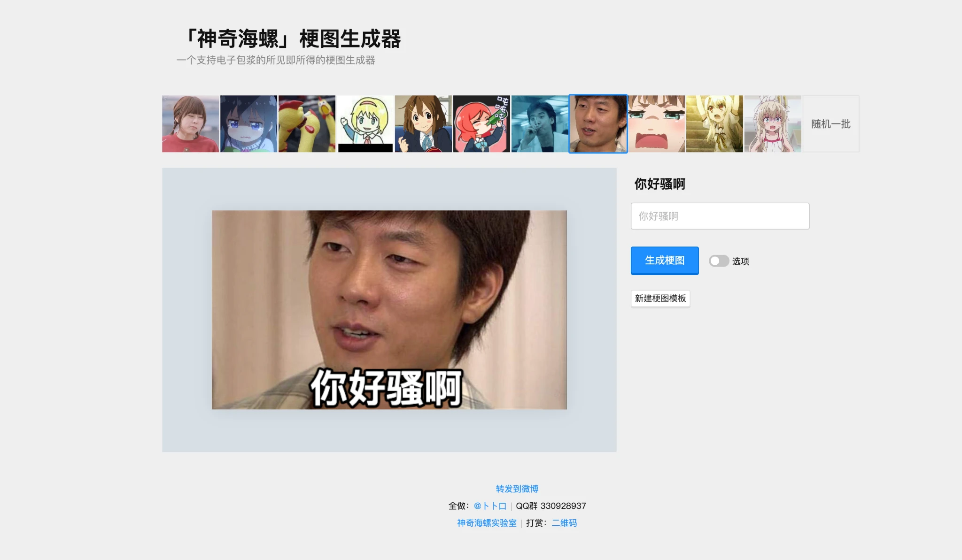962x560 pixels.
Task: Open the 神奇海螺实验室 link
Action: coord(487,523)
